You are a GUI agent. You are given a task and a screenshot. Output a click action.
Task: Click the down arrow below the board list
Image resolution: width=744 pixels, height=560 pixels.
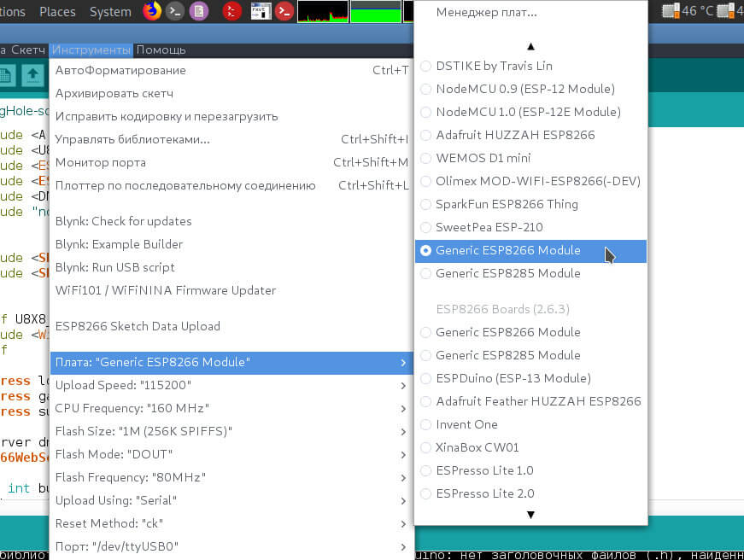tap(530, 514)
